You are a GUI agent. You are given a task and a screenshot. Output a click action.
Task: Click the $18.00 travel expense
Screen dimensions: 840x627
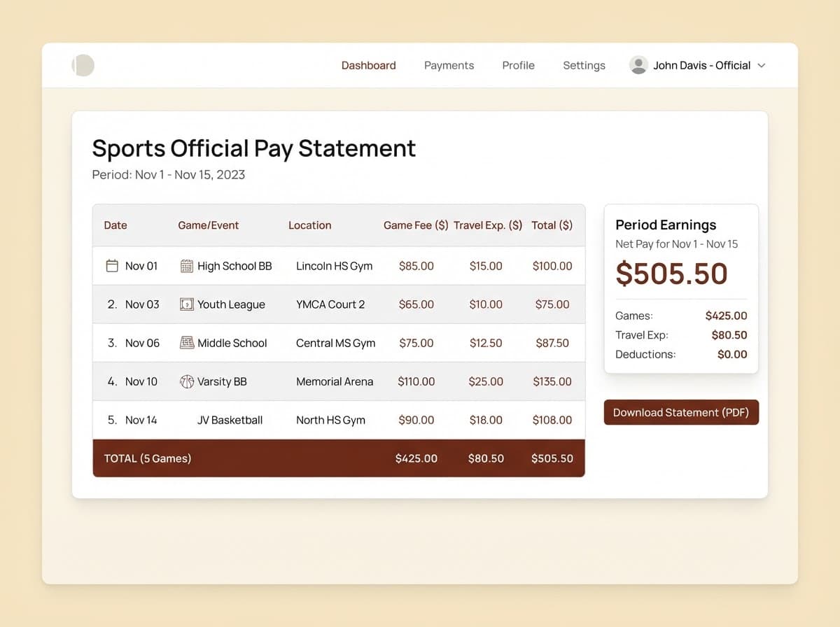486,420
